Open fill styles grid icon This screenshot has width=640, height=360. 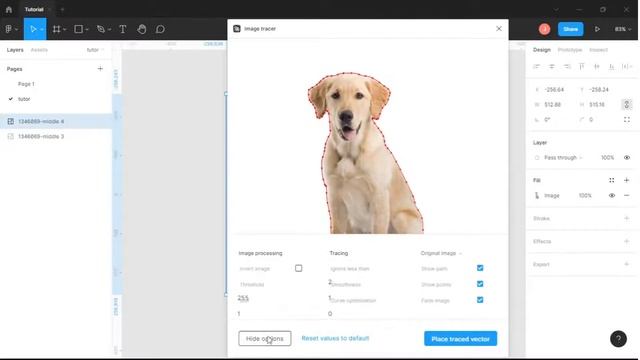pyautogui.click(x=611, y=180)
